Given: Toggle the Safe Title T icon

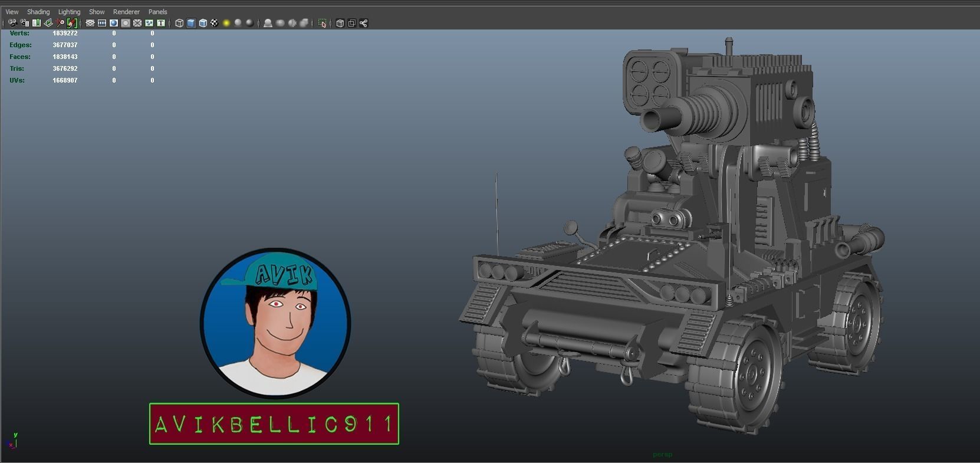Looking at the screenshot, I should [161, 23].
